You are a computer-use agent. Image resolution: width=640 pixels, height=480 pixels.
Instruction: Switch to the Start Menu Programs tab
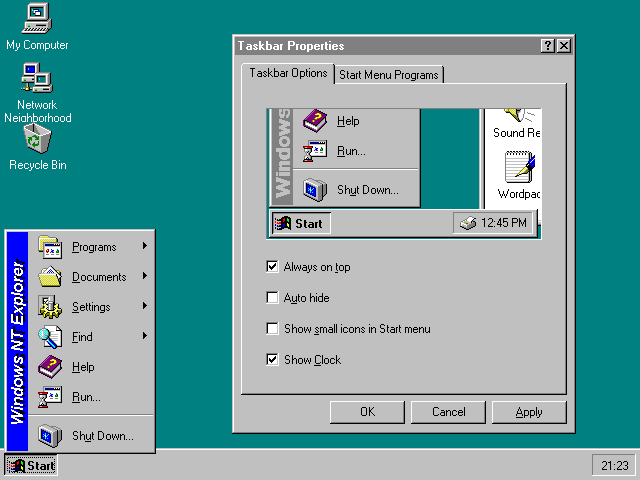coord(389,75)
